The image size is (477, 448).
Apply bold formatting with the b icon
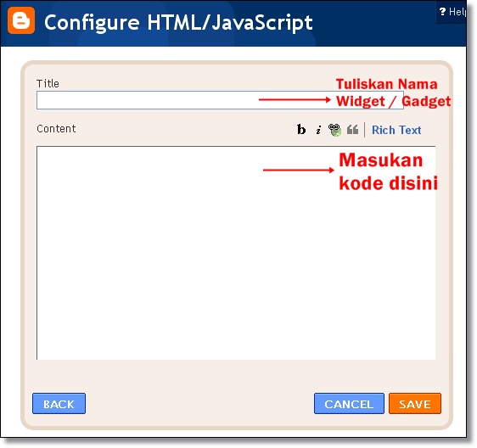(x=301, y=130)
